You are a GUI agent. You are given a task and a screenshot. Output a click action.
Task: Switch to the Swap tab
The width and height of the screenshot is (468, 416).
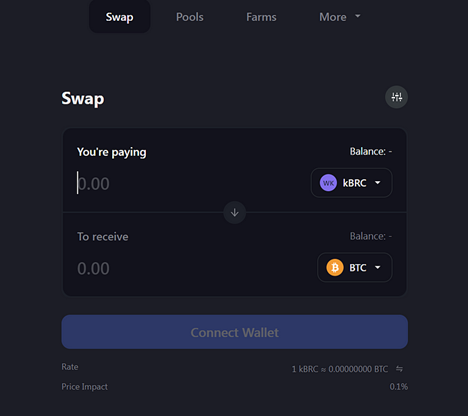point(119,17)
